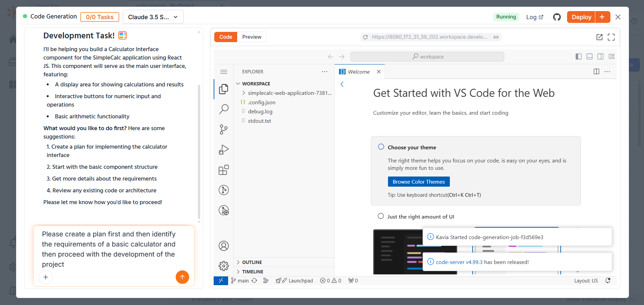Close the Code Generation dialog
This screenshot has width=644, height=305.
click(618, 17)
